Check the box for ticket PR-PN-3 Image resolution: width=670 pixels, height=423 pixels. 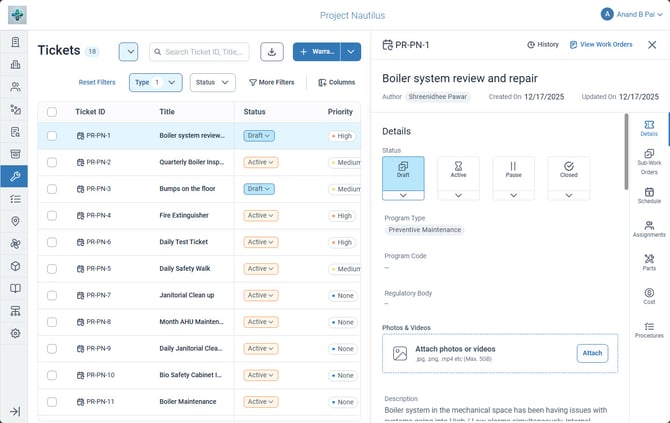[52, 189]
